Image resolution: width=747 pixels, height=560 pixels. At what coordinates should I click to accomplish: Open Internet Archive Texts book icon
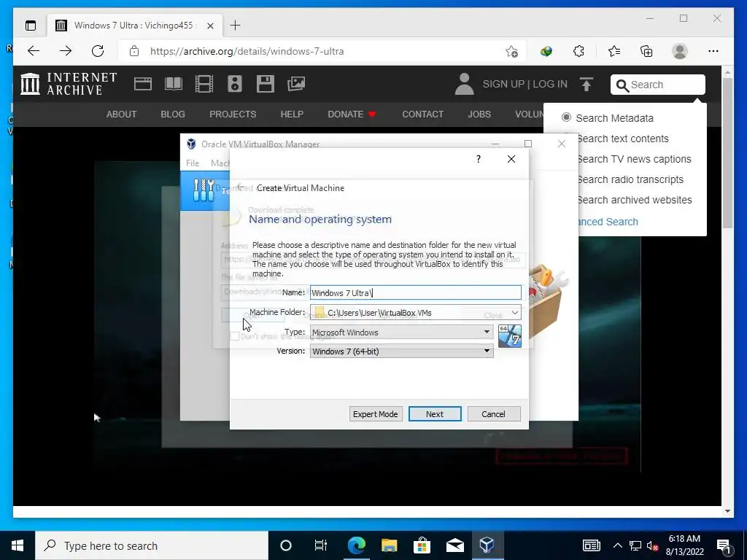pyautogui.click(x=174, y=84)
